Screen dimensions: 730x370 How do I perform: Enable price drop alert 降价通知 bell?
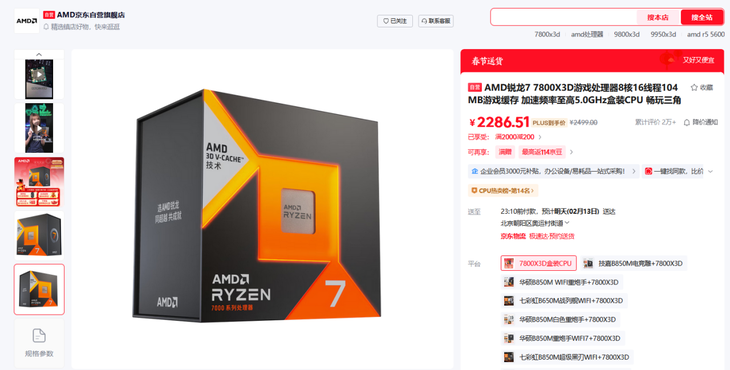(x=701, y=122)
